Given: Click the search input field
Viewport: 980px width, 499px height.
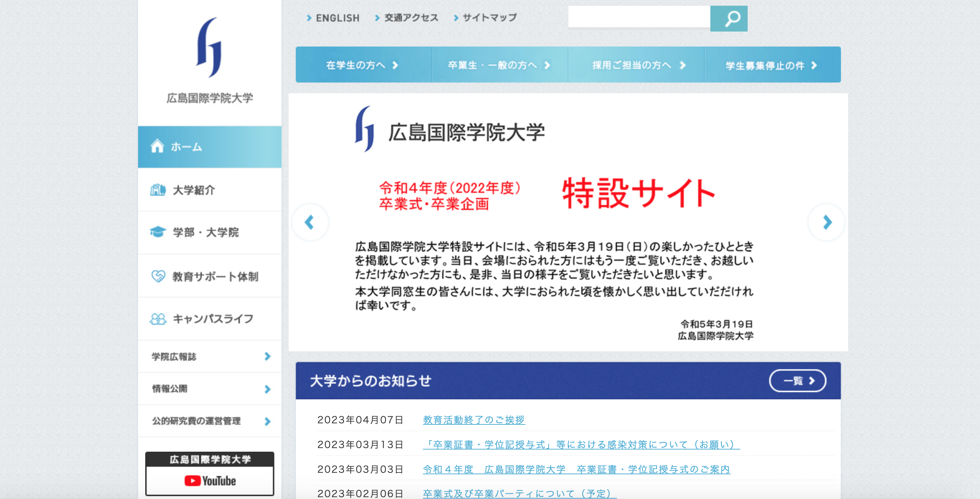Looking at the screenshot, I should 639,17.
